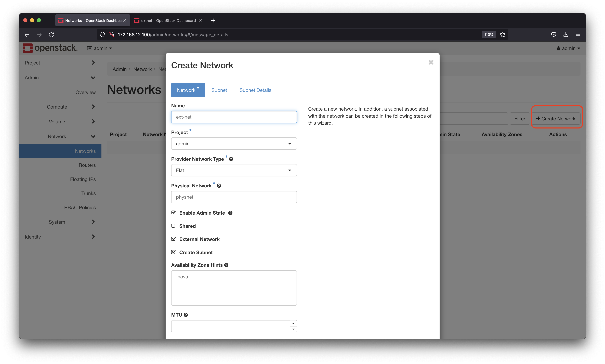605x364 pixels.
Task: Open Trunks in the sidebar
Action: pyautogui.click(x=88, y=193)
